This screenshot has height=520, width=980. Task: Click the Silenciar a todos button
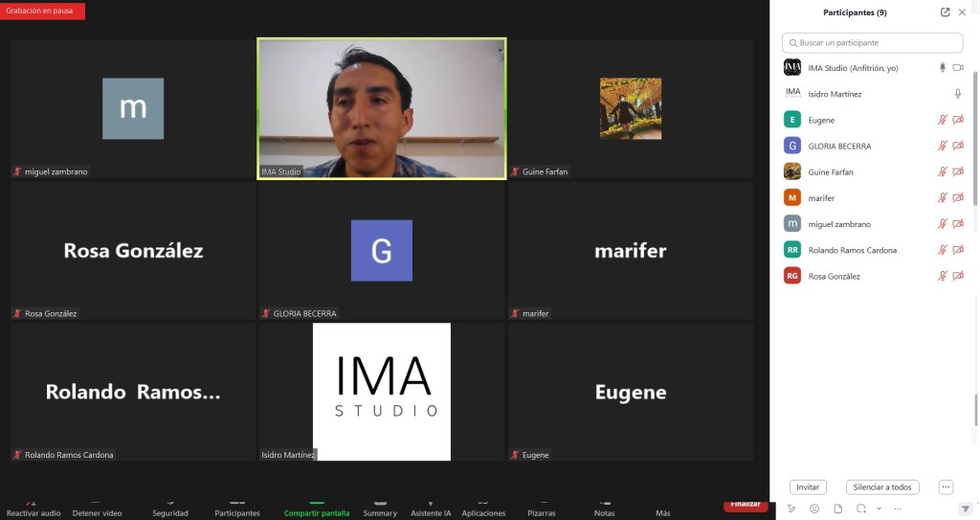881,486
